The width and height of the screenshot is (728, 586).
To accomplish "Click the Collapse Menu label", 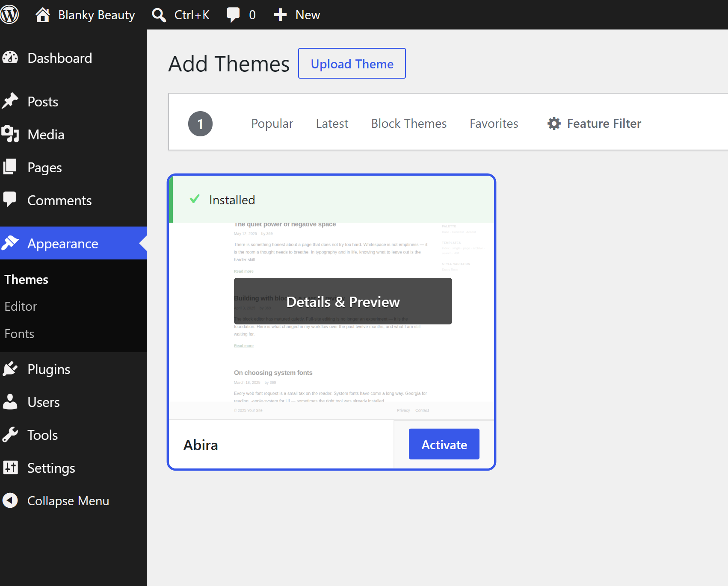I will tap(68, 501).
